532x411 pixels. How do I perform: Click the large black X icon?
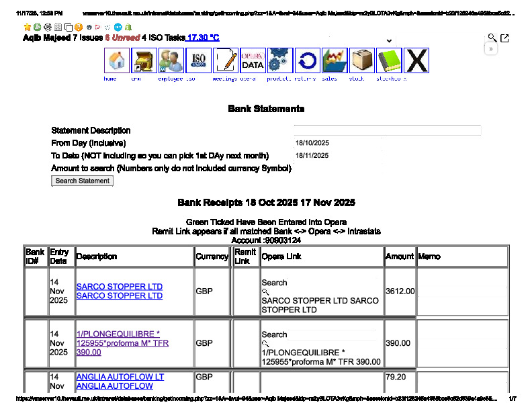pyautogui.click(x=416, y=61)
